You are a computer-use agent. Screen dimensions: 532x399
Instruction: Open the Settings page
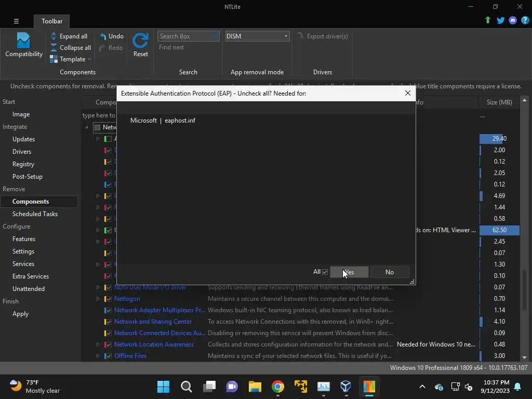(23, 251)
